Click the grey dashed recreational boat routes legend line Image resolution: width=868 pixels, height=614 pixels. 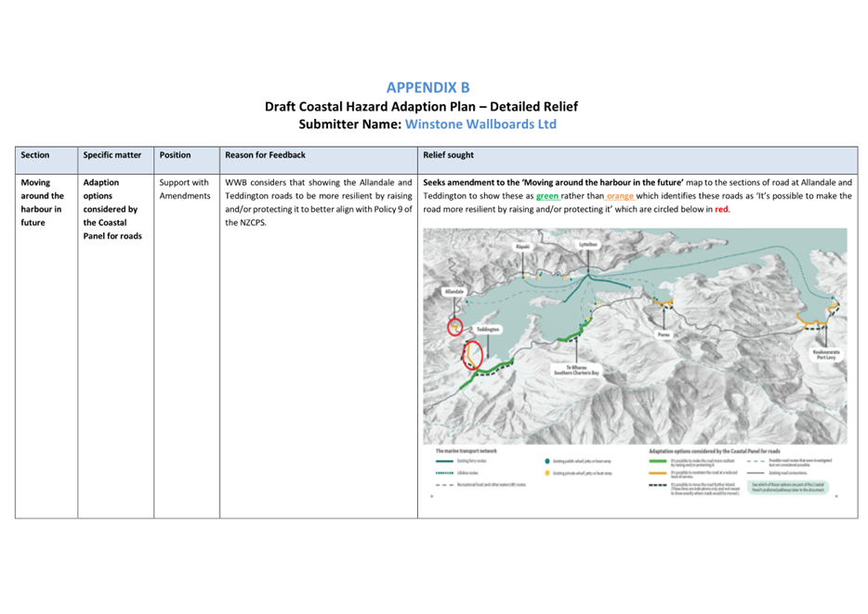coord(444,485)
